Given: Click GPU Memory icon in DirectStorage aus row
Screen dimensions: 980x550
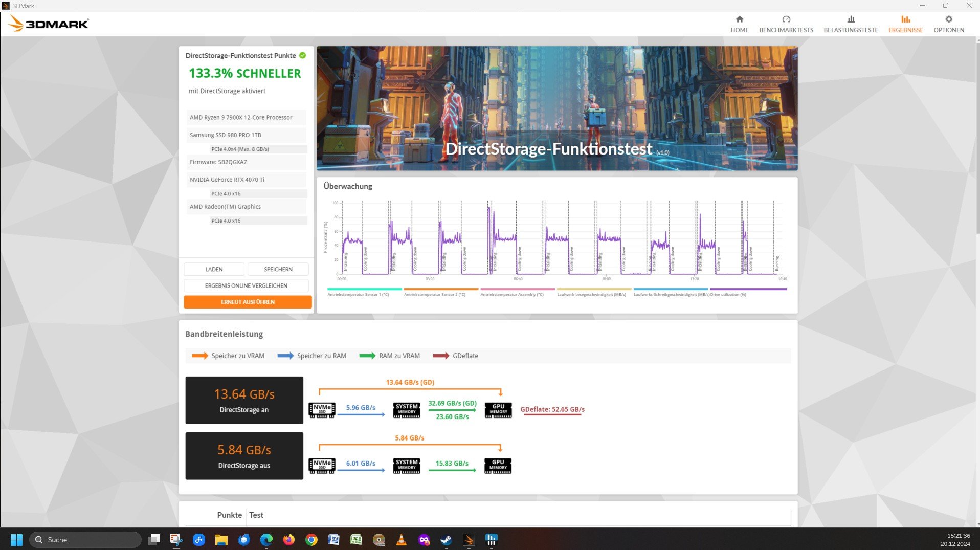Looking at the screenshot, I should (x=498, y=466).
